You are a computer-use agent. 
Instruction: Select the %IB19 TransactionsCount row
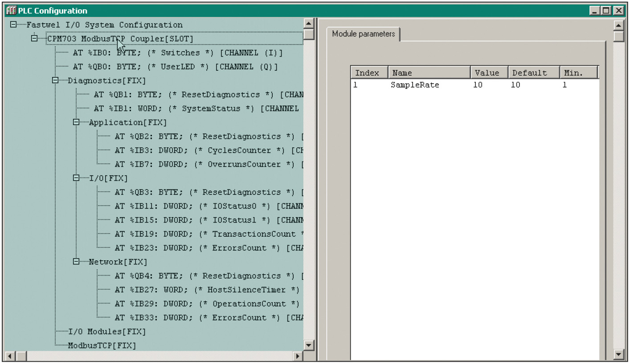(209, 234)
